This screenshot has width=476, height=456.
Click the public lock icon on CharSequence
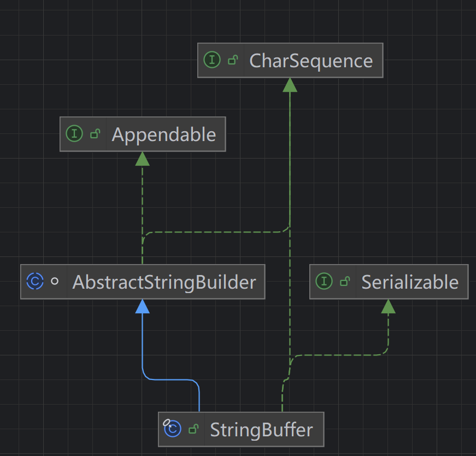(x=233, y=60)
